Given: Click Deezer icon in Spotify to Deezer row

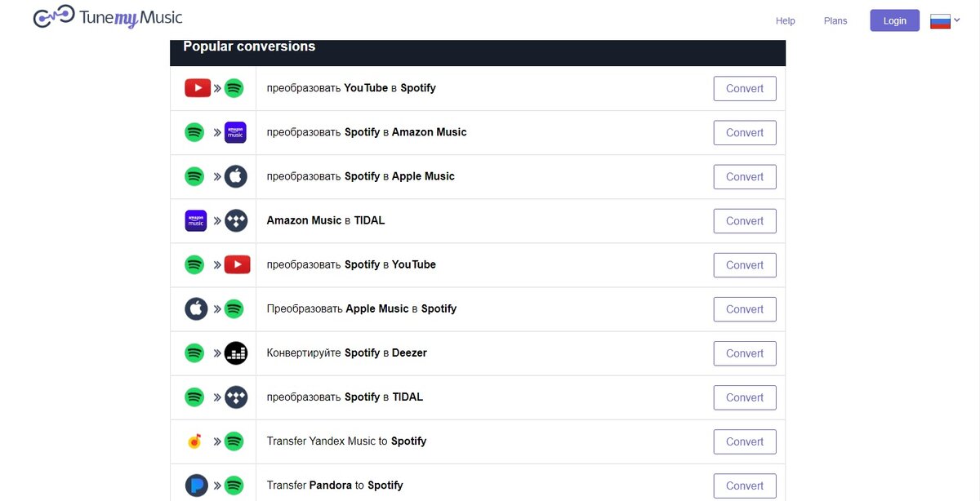Looking at the screenshot, I should pyautogui.click(x=236, y=352).
